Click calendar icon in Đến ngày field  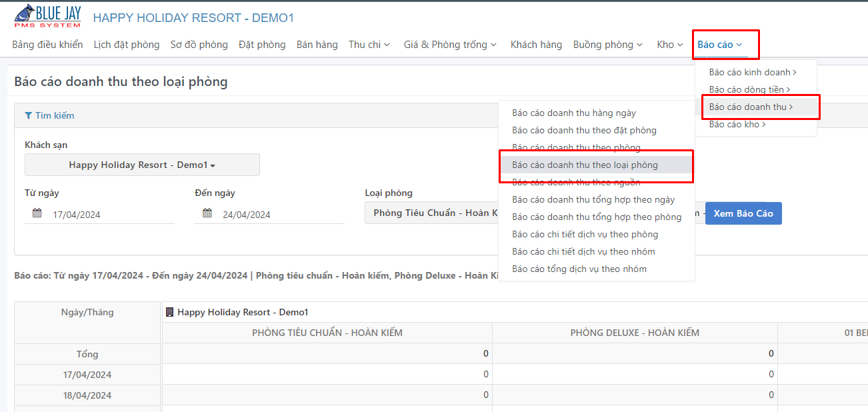click(x=207, y=214)
